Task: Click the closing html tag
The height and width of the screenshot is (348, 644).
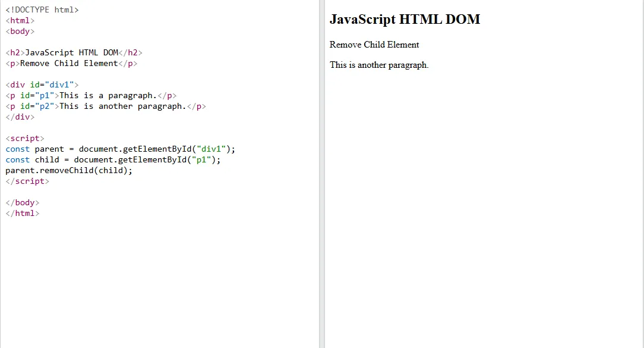Action: [23, 214]
